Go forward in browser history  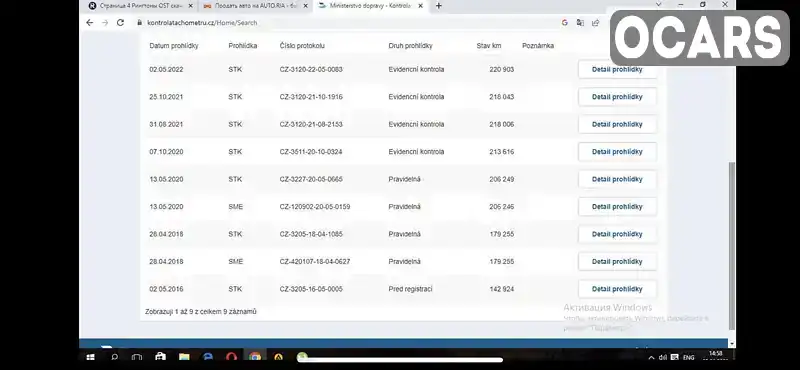coord(105,22)
